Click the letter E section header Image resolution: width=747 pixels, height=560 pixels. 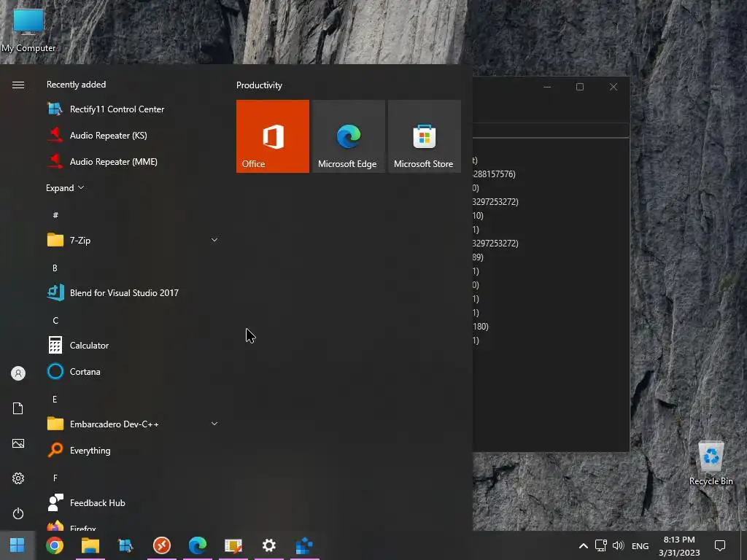[55, 399]
